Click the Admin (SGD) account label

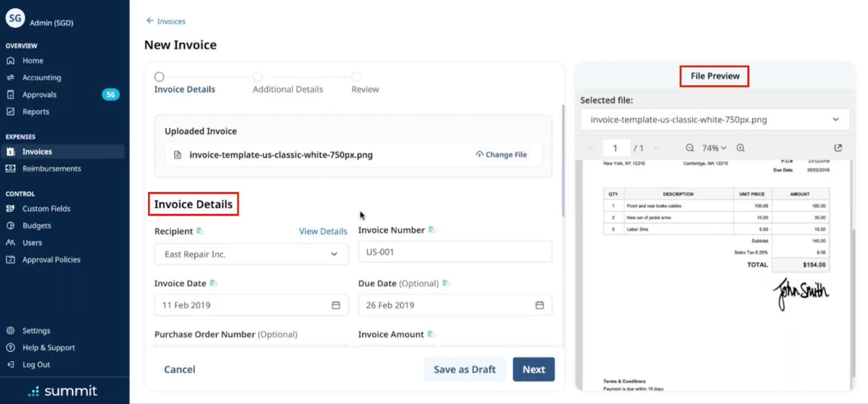[x=52, y=23]
